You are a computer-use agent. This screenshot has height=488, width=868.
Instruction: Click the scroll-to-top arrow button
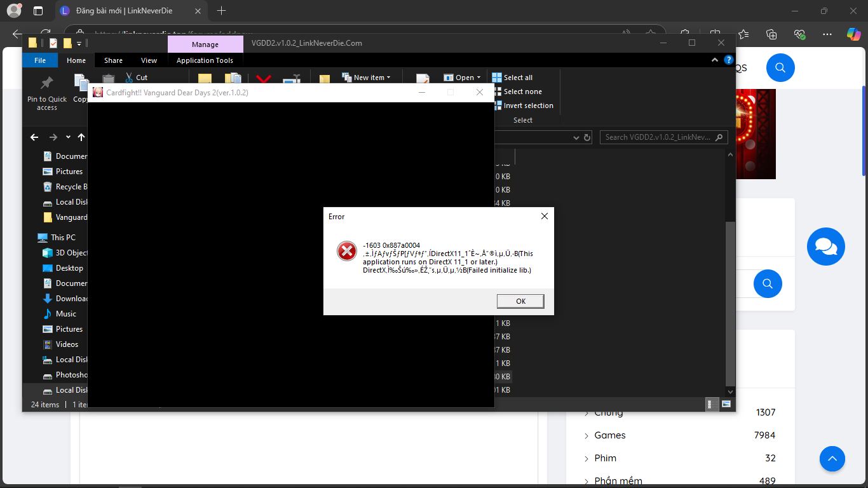point(832,458)
